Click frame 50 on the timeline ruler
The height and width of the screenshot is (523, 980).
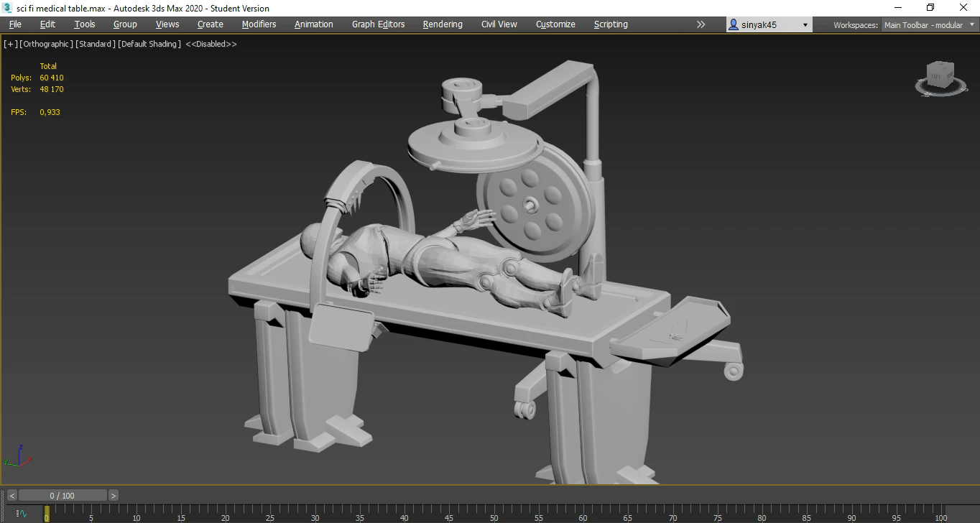click(494, 514)
